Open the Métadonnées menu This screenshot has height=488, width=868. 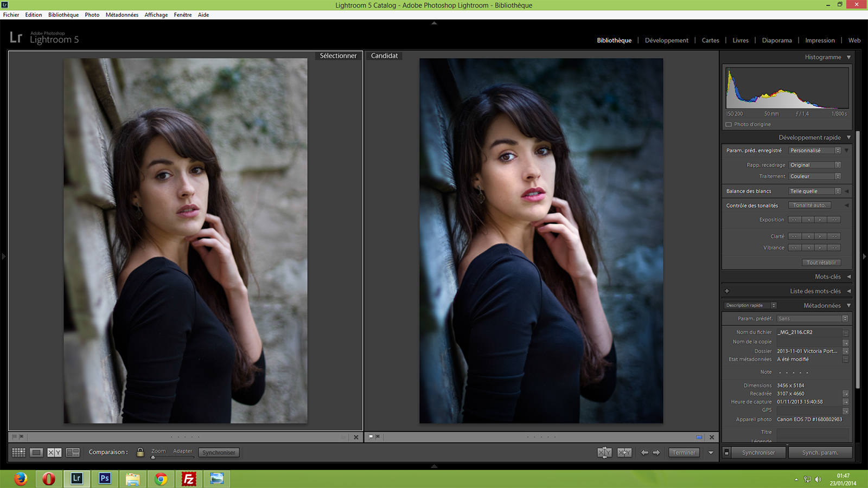(x=122, y=15)
